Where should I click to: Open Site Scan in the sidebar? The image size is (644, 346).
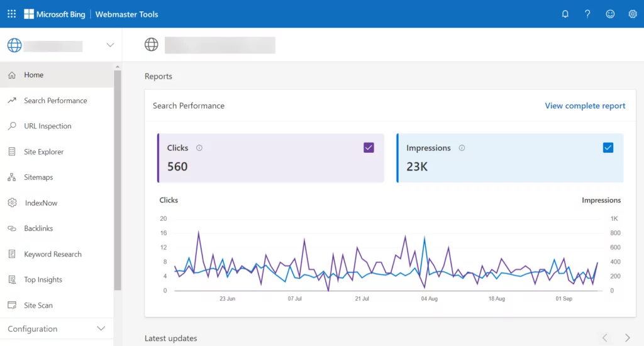point(57,305)
